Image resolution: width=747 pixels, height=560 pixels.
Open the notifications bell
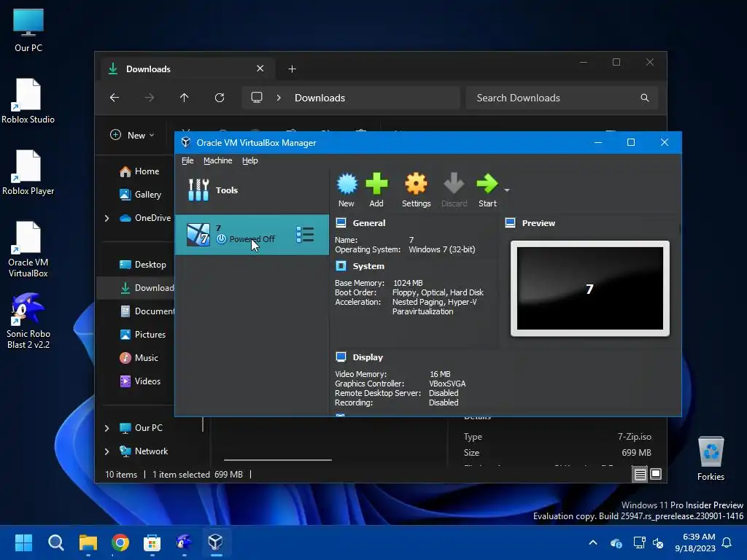(727, 542)
